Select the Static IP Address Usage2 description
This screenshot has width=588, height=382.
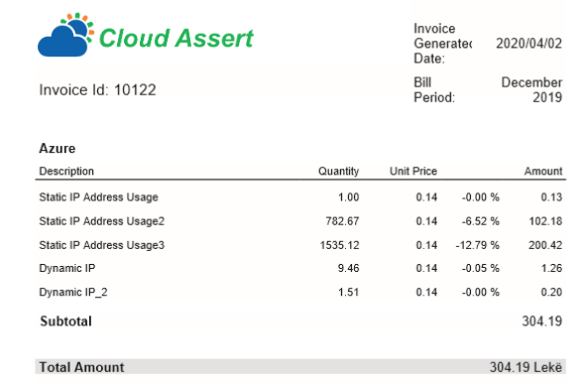click(x=101, y=221)
